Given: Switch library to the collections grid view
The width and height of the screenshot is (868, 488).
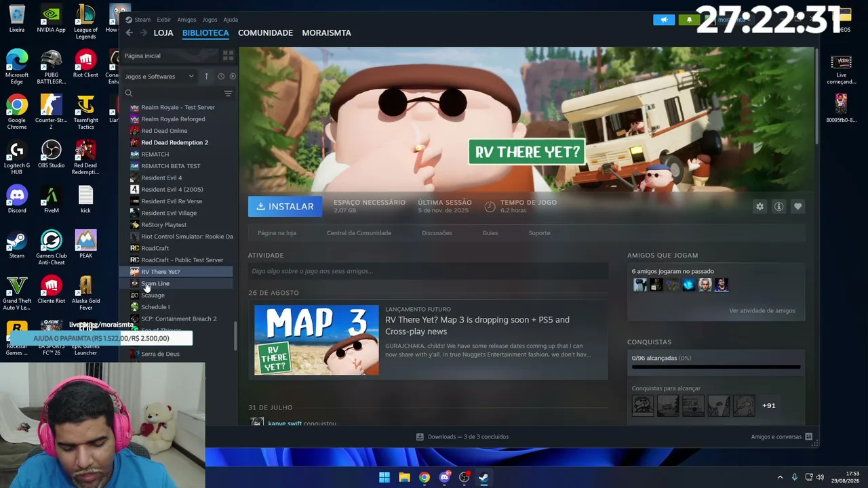Looking at the screenshot, I should (x=228, y=56).
